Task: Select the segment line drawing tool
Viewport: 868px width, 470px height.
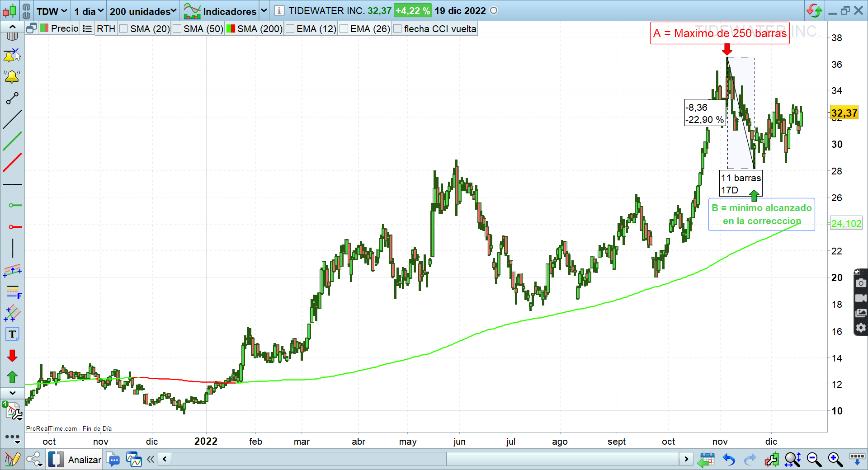Action: click(x=12, y=98)
